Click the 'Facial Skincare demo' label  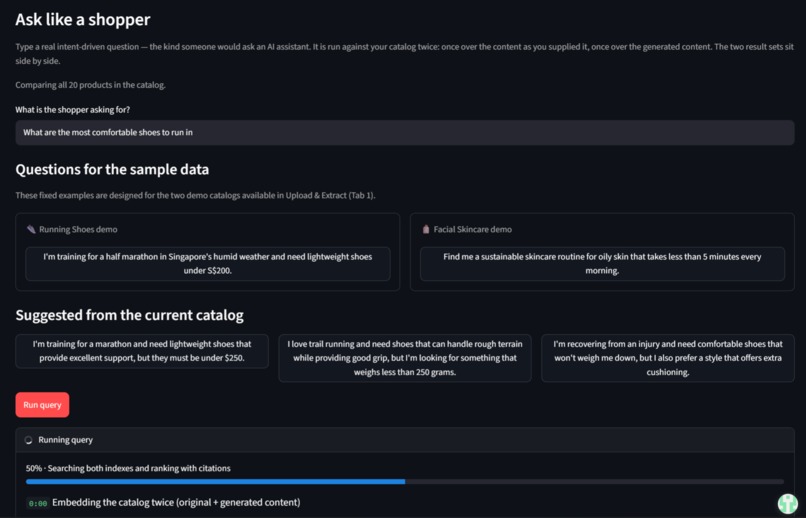point(472,229)
